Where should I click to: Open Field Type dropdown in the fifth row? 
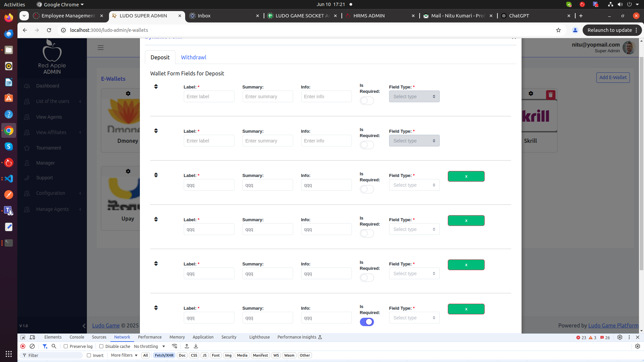point(414,274)
